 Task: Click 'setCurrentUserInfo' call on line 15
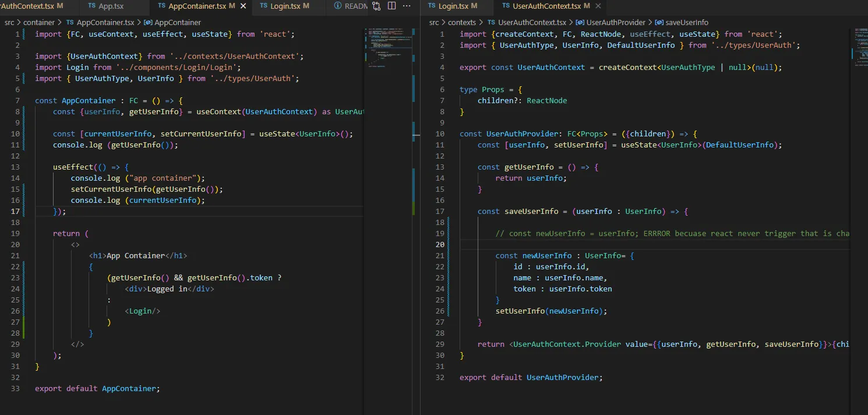(x=111, y=189)
